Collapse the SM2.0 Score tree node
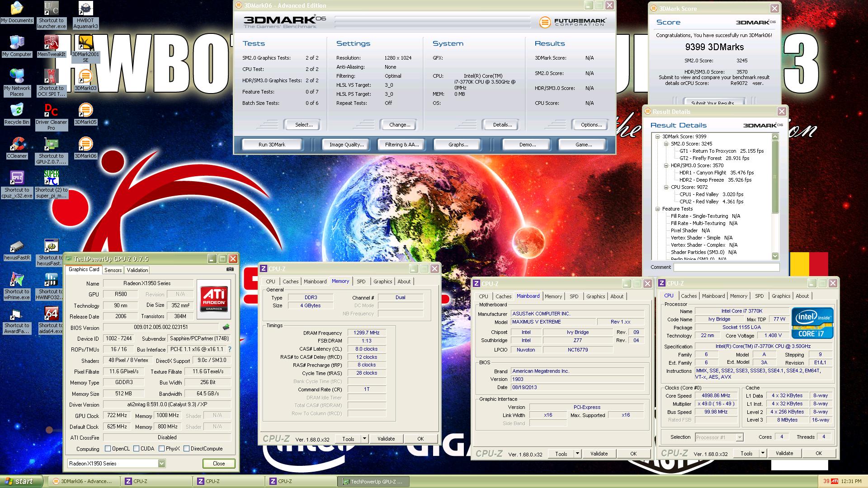Viewport: 868px width, 488px height. point(666,144)
